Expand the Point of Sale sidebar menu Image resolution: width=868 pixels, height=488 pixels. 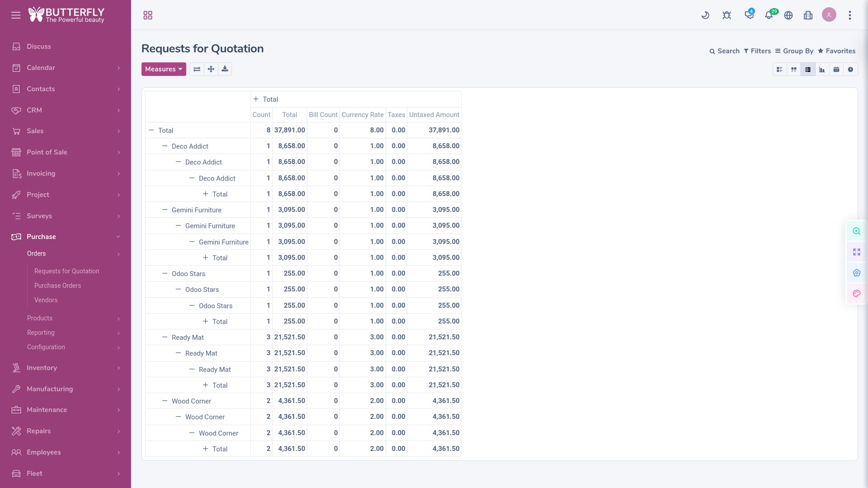tap(66, 152)
